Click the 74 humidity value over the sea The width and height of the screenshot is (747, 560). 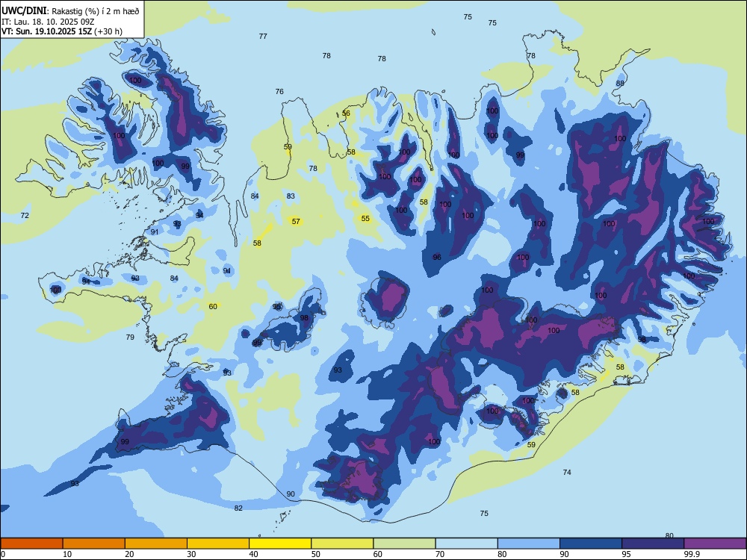567,473
